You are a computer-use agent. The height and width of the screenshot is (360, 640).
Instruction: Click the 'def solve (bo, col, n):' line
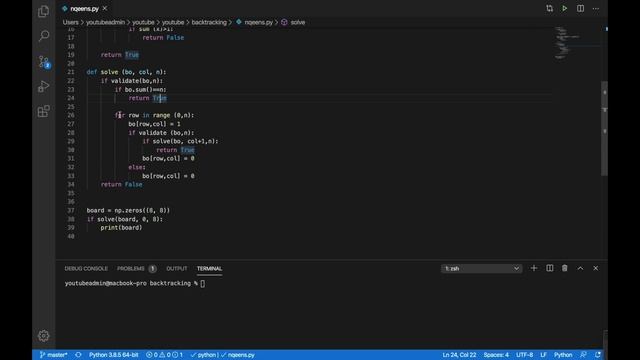(126, 72)
